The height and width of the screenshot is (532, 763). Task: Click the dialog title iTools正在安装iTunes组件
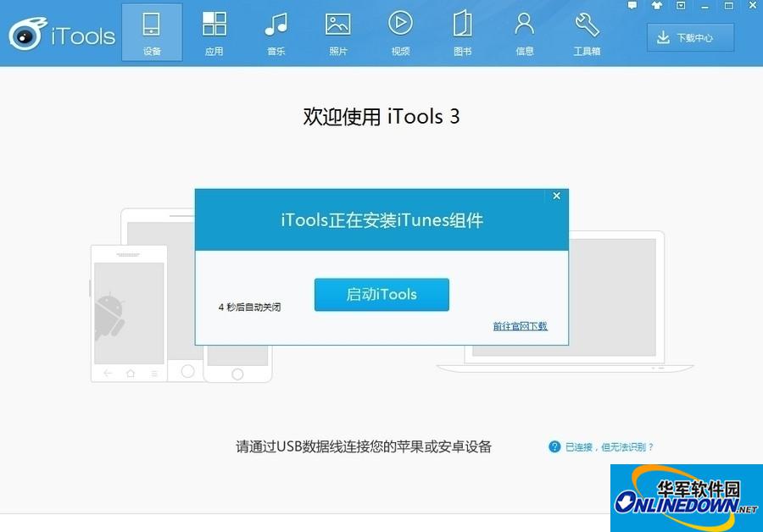(x=382, y=220)
